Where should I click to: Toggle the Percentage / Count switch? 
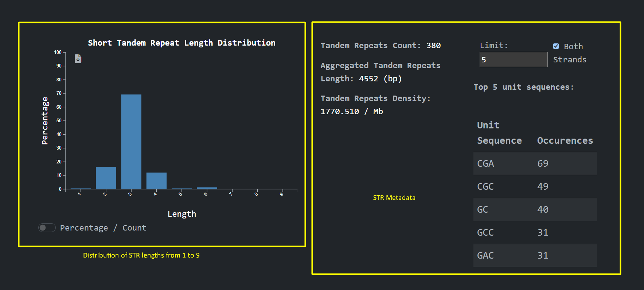[x=47, y=228]
